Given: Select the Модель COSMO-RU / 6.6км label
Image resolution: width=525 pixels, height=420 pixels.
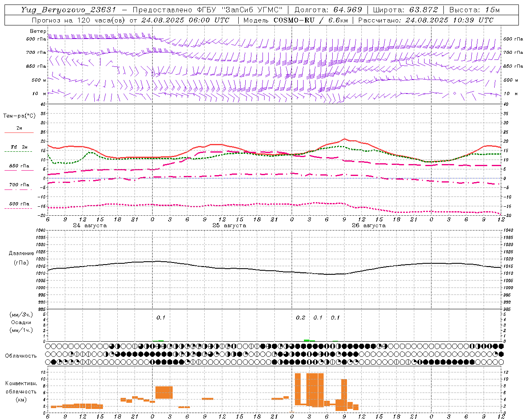Looking at the screenshot, I should tap(296, 20).
